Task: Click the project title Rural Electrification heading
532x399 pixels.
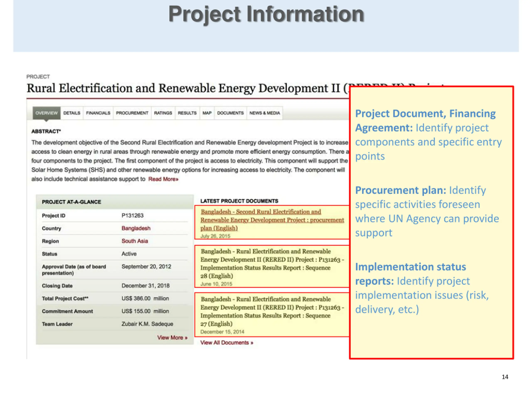Action: (188, 88)
